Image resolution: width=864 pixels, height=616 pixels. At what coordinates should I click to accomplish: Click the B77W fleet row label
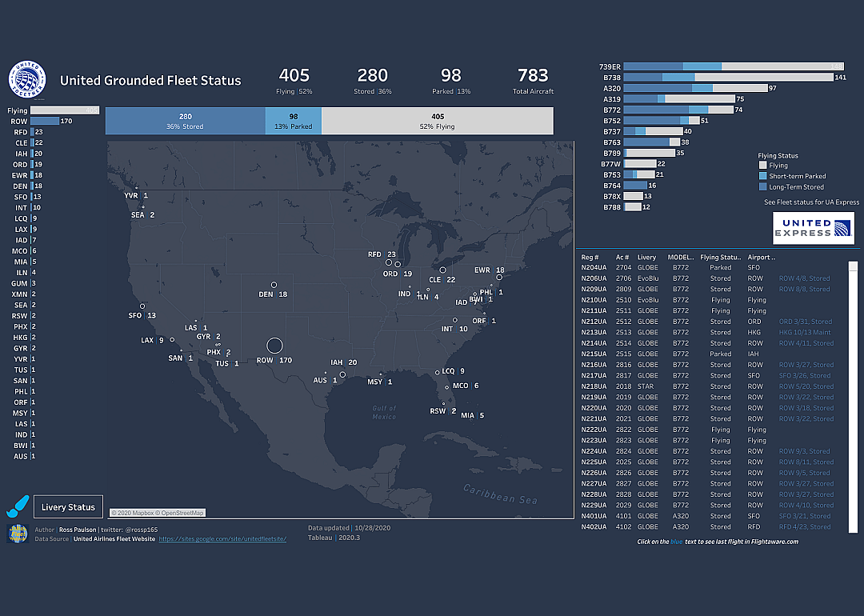click(x=610, y=164)
